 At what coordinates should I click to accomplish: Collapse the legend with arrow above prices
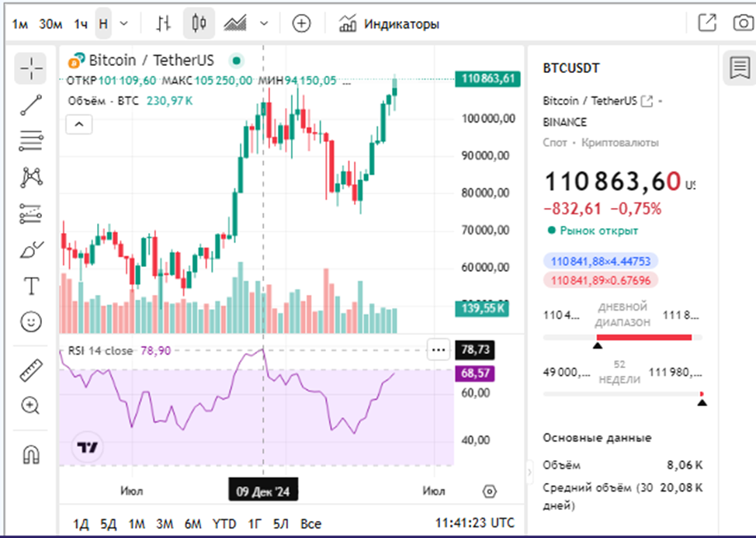pos(78,124)
